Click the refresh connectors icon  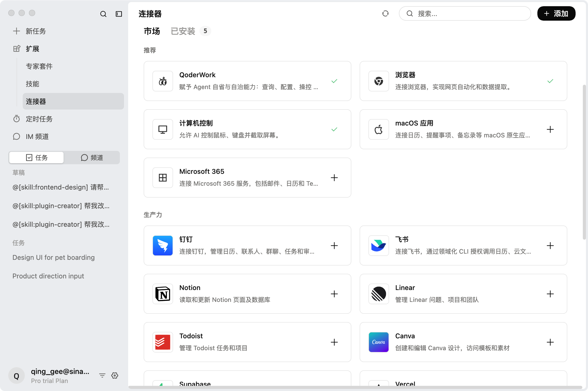click(x=385, y=13)
